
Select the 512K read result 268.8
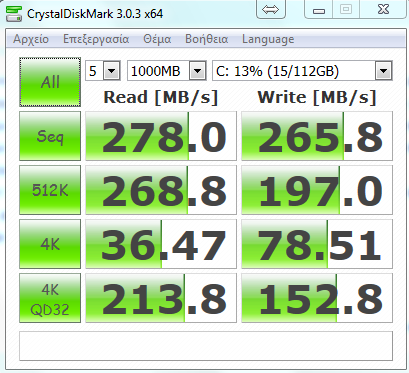[x=161, y=190]
